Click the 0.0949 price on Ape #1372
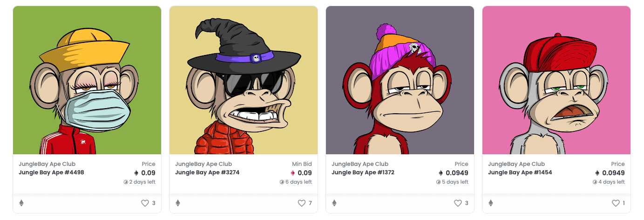 coord(456,173)
